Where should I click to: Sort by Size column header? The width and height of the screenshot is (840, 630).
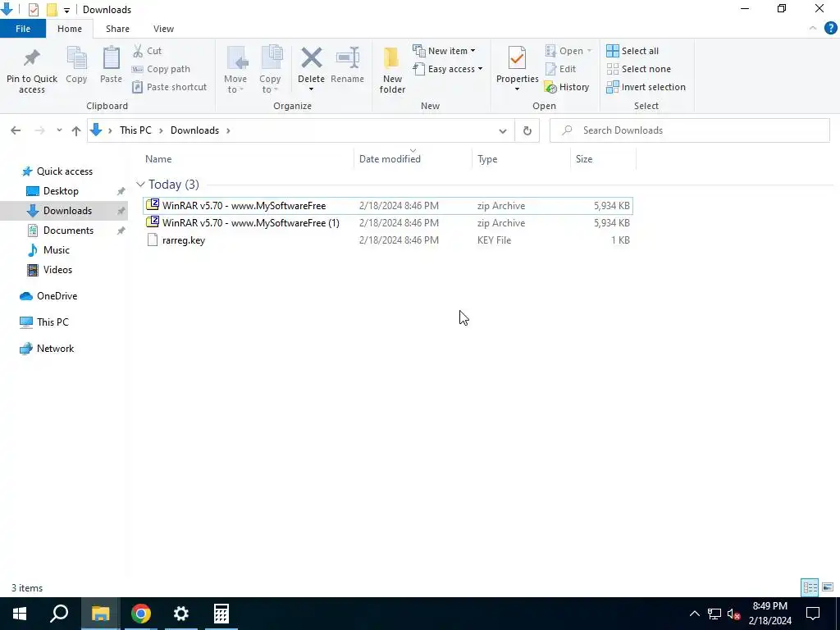point(584,159)
